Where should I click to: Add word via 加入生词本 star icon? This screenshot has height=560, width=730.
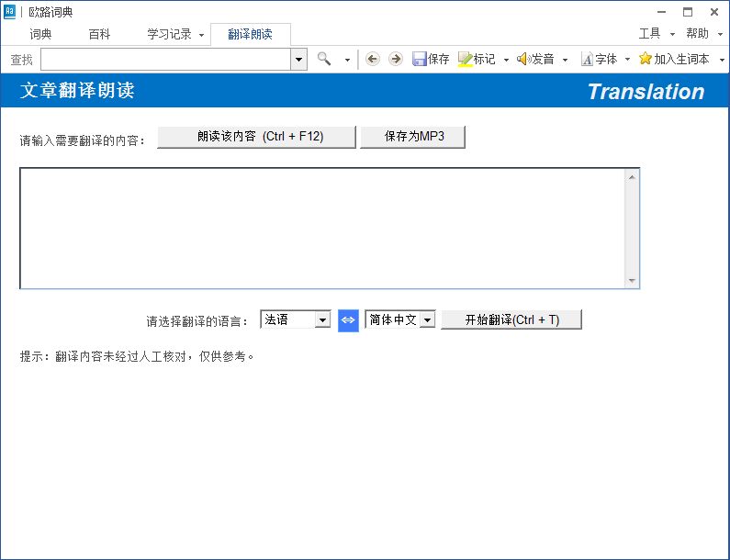point(646,59)
